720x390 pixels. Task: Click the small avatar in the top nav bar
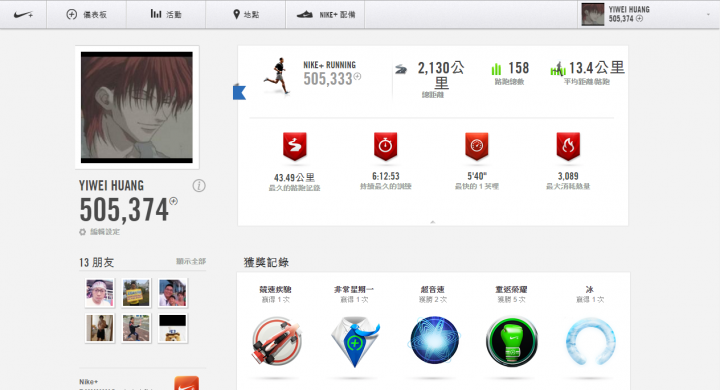(x=593, y=14)
